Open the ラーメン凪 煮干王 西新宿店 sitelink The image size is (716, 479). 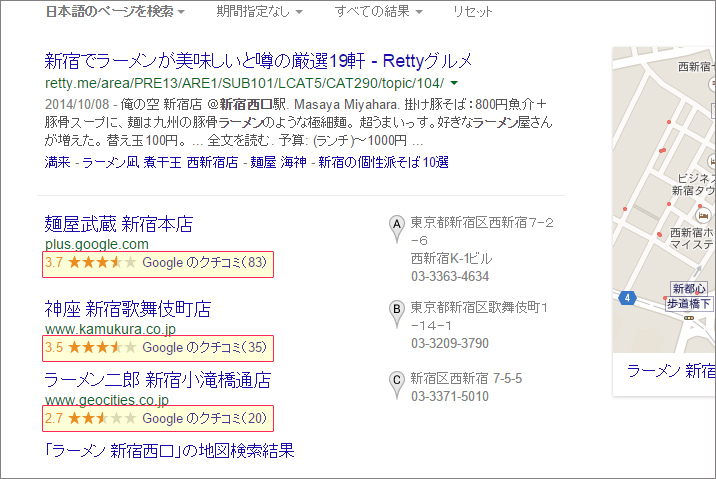160,162
